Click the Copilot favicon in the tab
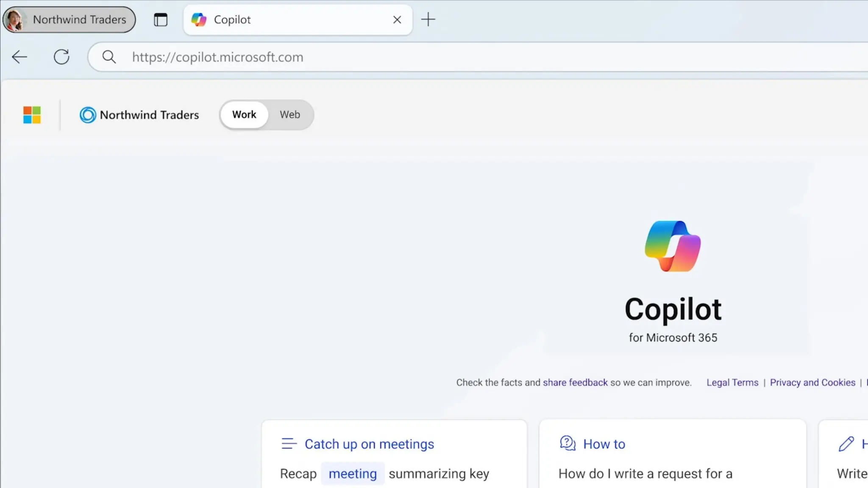Viewport: 868px width, 488px height. point(199,19)
